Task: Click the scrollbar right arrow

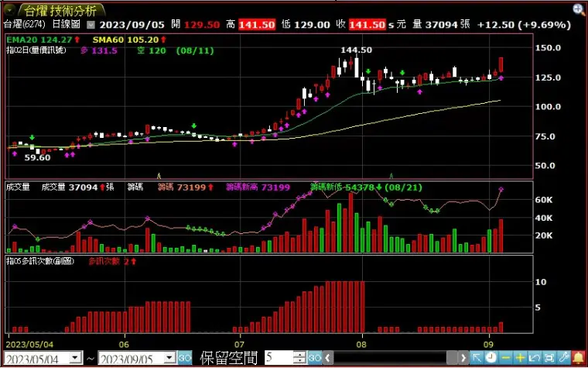Action: pyautogui.click(x=463, y=358)
